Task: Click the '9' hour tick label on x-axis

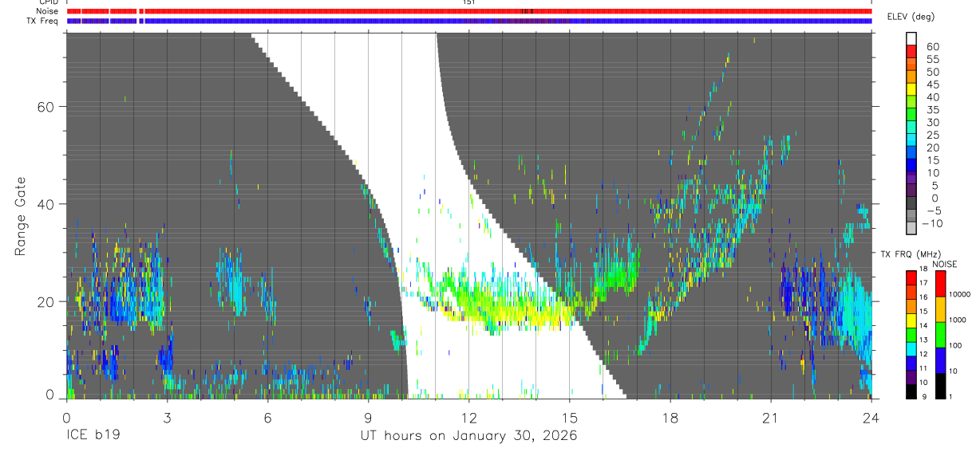Action: tap(368, 417)
